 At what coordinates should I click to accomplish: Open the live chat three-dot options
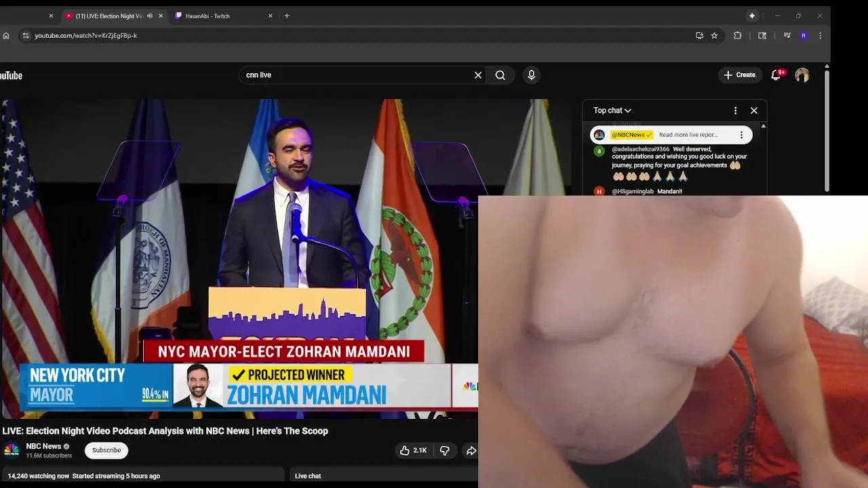[x=735, y=110]
